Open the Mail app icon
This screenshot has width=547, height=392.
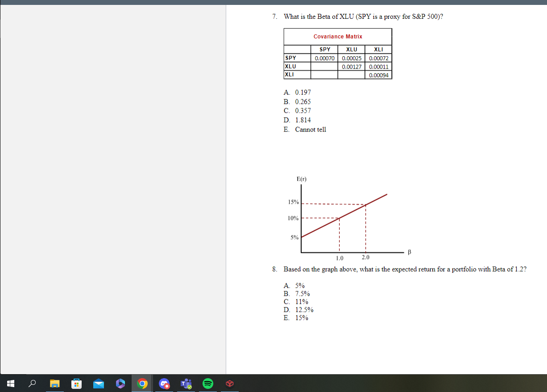point(99,384)
